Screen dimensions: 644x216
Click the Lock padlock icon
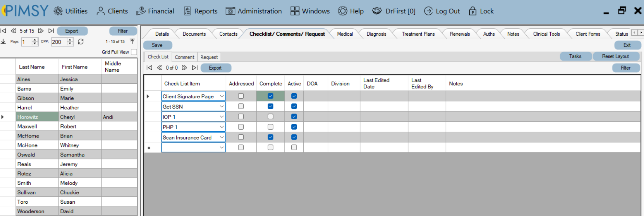(472, 11)
